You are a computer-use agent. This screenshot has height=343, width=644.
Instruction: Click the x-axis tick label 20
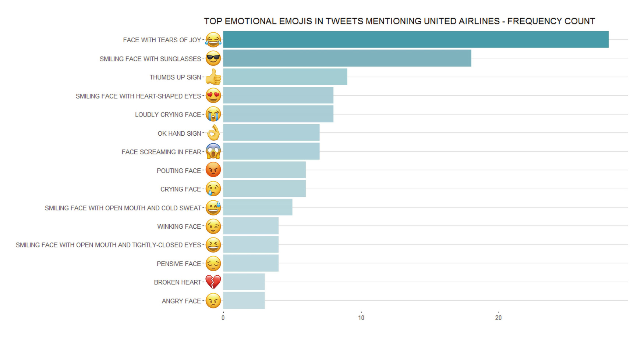(498, 318)
